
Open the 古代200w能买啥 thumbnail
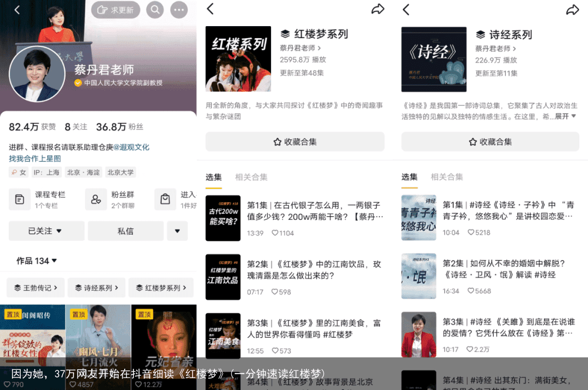[x=223, y=218]
